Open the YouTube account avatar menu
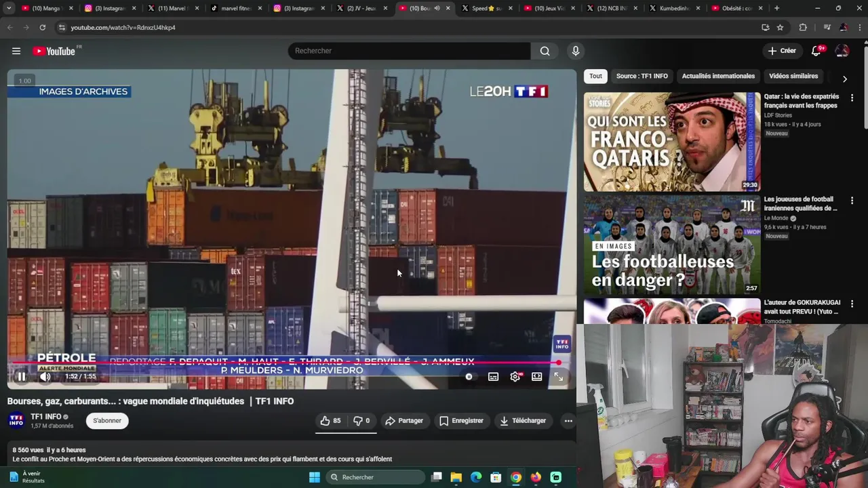The height and width of the screenshot is (488, 868). tap(842, 51)
